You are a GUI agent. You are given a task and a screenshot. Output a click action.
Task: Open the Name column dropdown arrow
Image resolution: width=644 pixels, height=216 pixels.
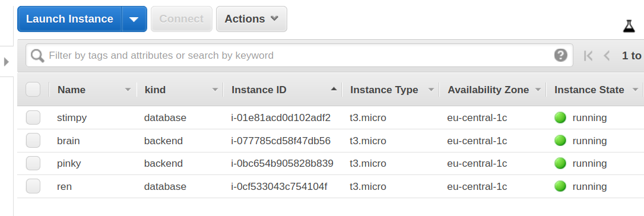[128, 90]
